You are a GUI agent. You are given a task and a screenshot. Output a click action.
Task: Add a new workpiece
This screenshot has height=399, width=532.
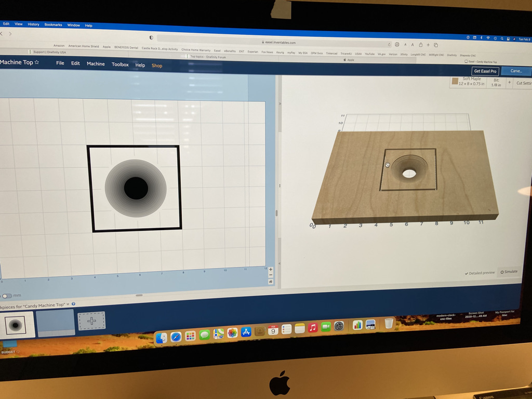click(91, 321)
